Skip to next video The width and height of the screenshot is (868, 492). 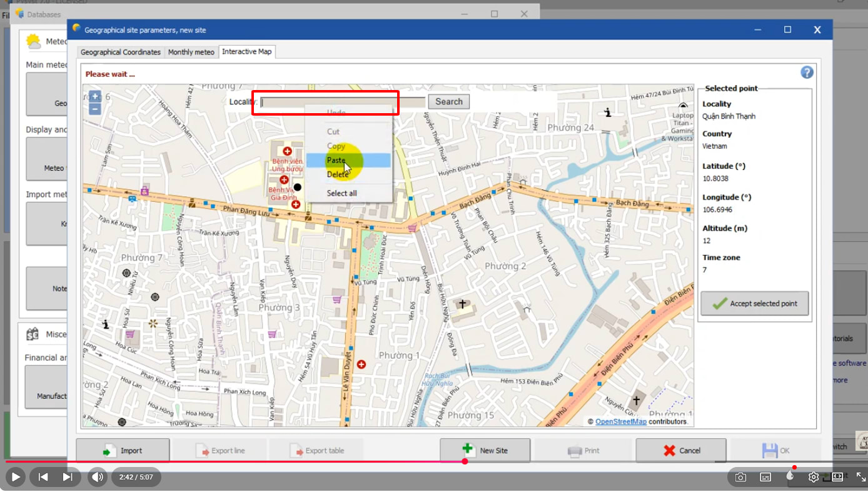(68, 477)
